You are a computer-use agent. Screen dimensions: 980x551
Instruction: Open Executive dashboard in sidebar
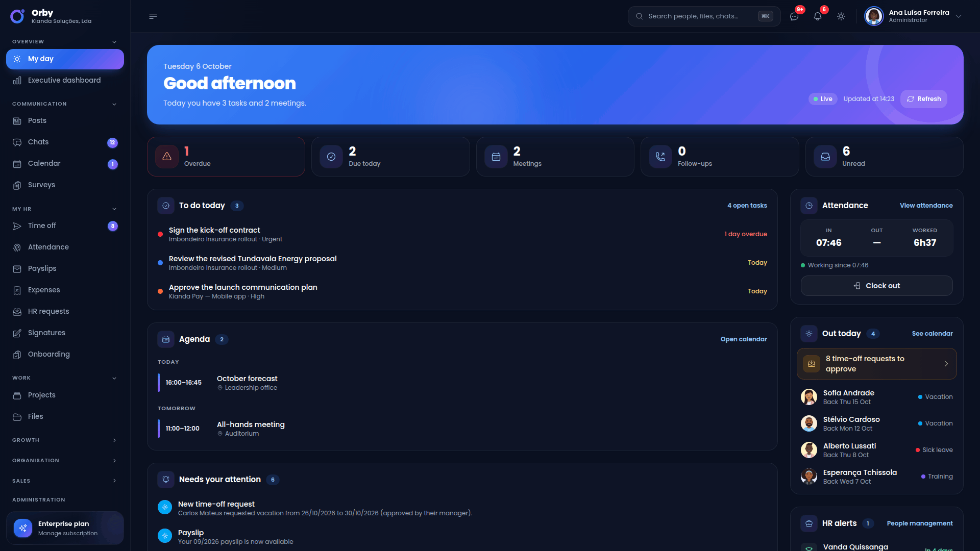click(65, 80)
